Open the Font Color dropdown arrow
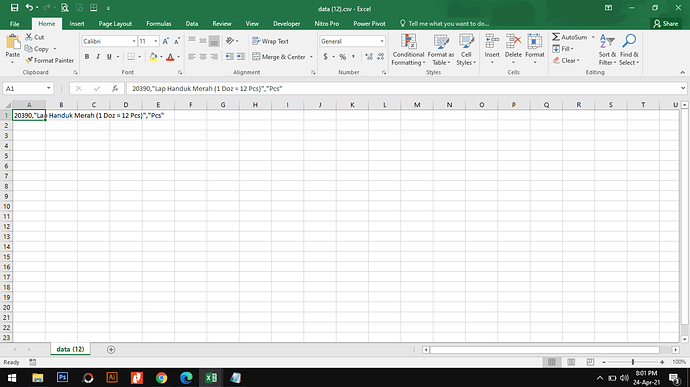The image size is (690, 387). pyautogui.click(x=178, y=57)
